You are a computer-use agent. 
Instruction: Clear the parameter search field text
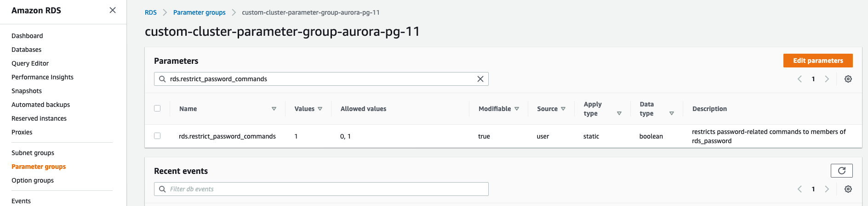point(480,79)
